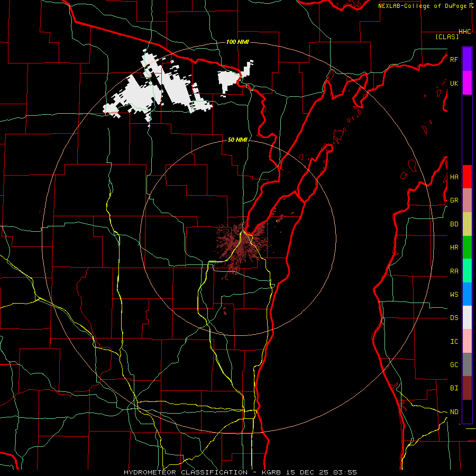The width and height of the screenshot is (476, 476).
Task: Click the HR green legend color swatch
Action: 467,248
